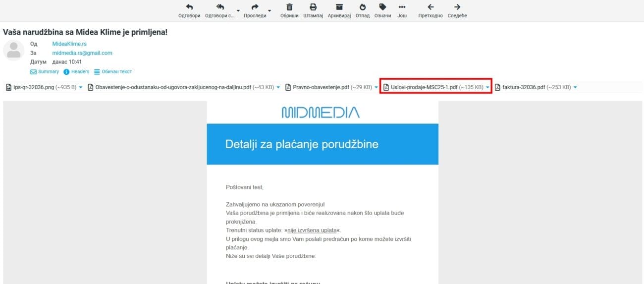Screen dimensions: 644x284
Task: Click the Reply (Одговори) toolbar icon
Action: (189, 7)
